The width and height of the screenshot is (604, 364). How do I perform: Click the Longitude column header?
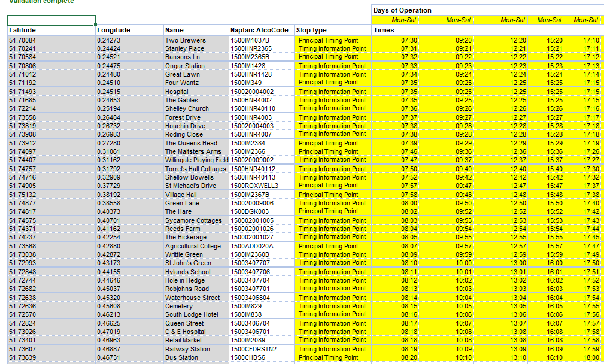pyautogui.click(x=129, y=30)
